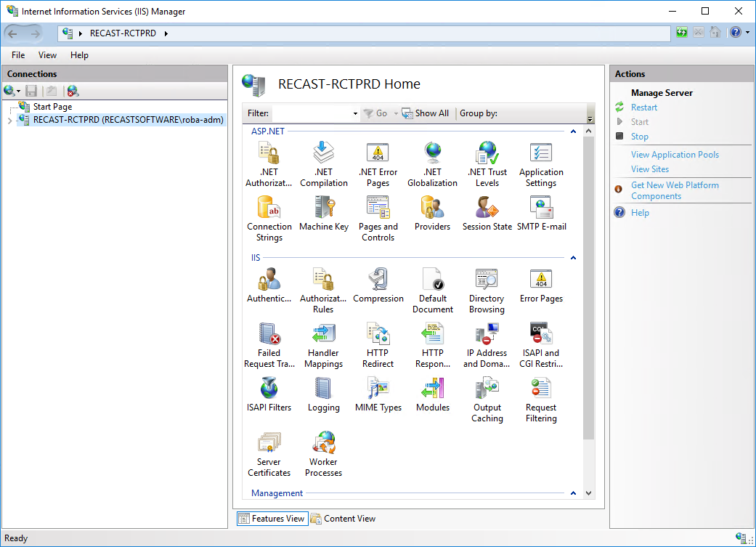Click into the Filter text field
This screenshot has width=756, height=547.
click(312, 113)
